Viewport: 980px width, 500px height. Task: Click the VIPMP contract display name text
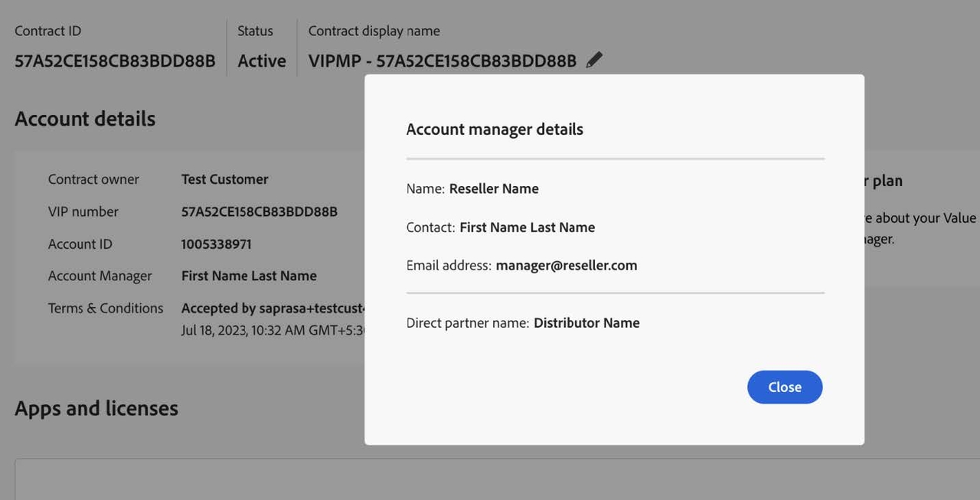click(x=442, y=61)
